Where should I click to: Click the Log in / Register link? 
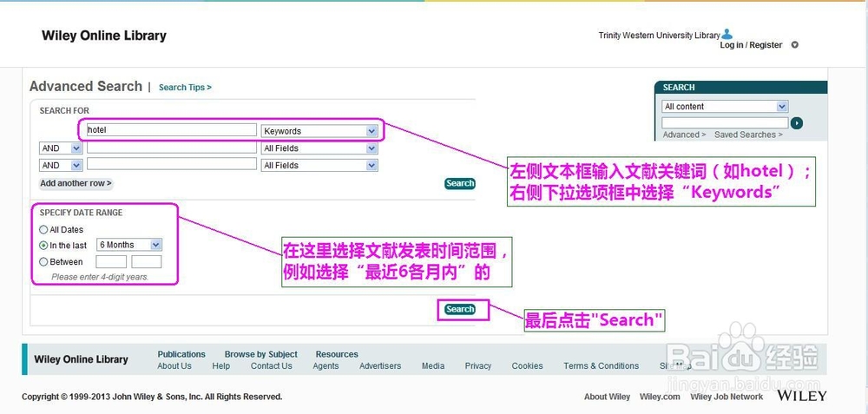[x=751, y=45]
